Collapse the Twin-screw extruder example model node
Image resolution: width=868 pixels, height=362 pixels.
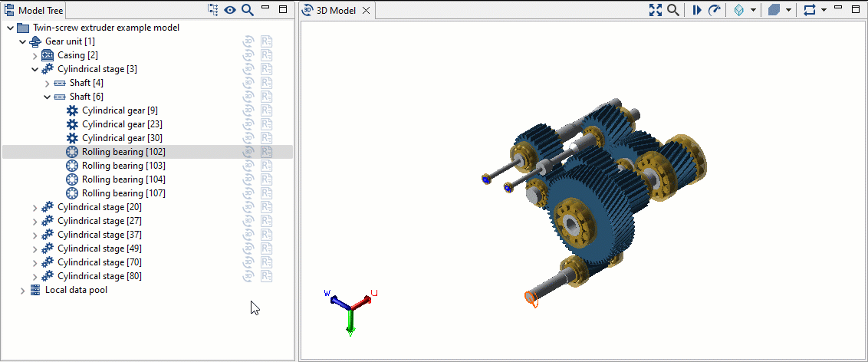coord(11,28)
